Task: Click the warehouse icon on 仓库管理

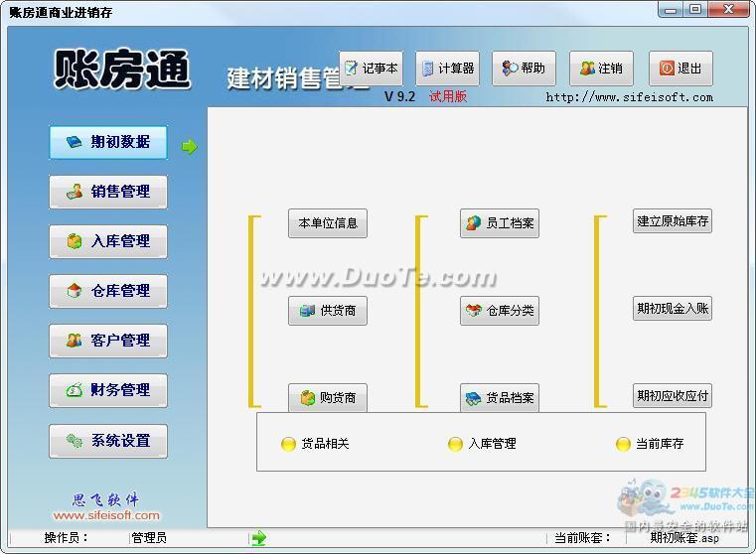Action: pos(75,291)
